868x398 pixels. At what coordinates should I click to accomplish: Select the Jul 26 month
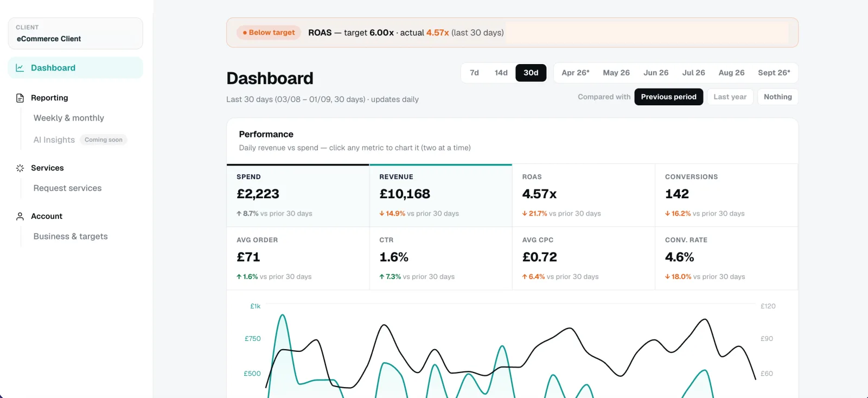click(694, 73)
